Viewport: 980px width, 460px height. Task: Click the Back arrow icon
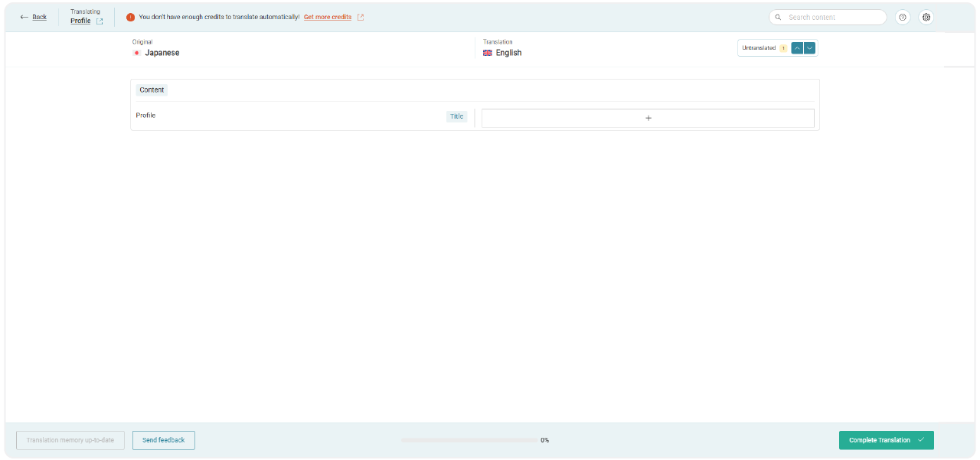point(24,17)
